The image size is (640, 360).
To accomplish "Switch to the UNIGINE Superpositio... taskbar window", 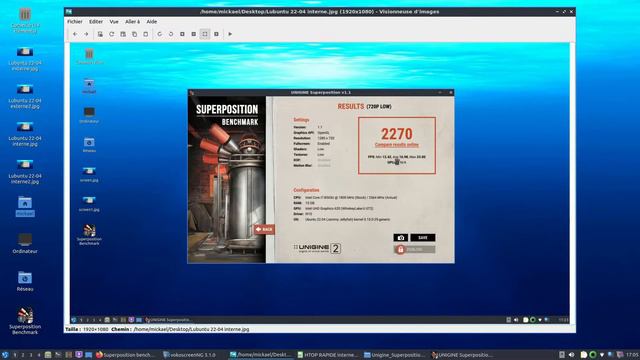I will pyautogui.click(x=462, y=355).
